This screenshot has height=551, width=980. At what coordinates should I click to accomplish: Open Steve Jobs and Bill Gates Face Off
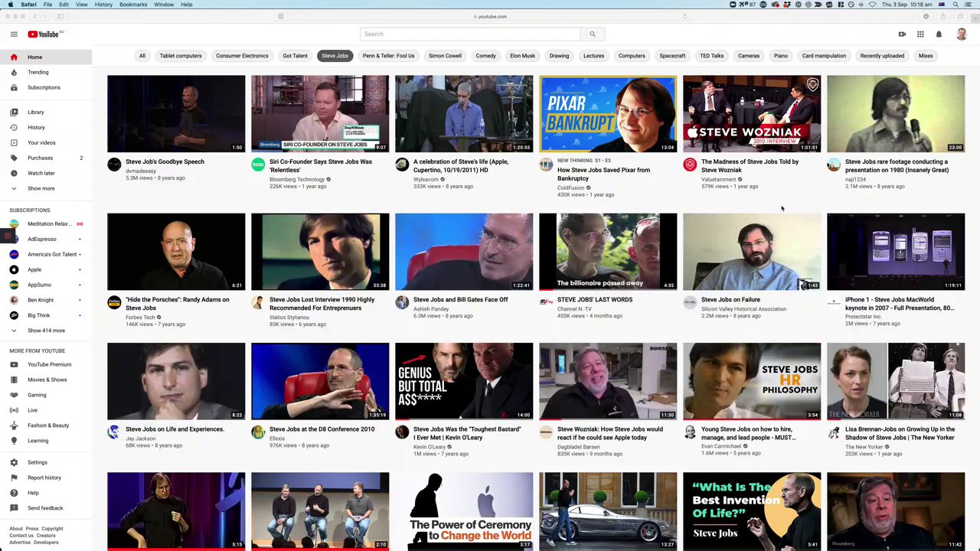(x=460, y=299)
